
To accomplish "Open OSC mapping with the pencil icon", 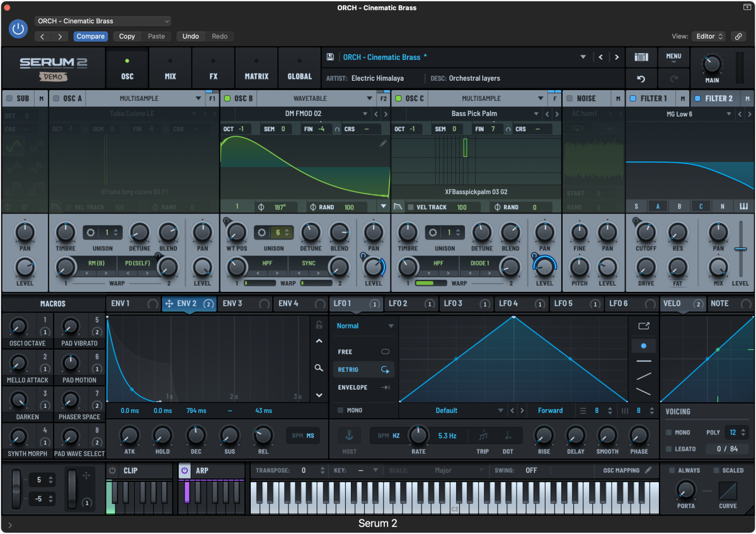I will pos(648,470).
